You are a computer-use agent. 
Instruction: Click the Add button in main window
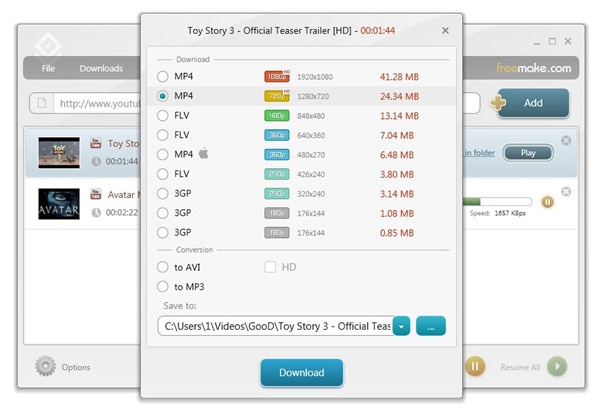click(533, 103)
